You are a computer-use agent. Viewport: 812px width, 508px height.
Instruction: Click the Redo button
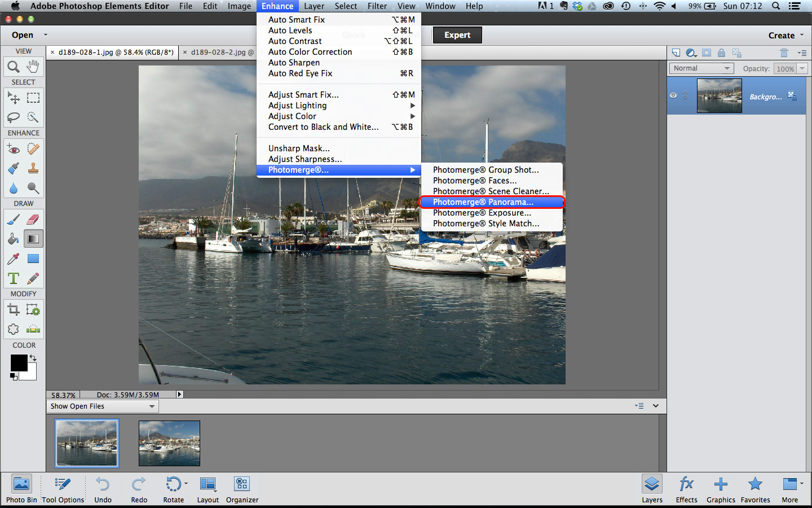coord(139,489)
